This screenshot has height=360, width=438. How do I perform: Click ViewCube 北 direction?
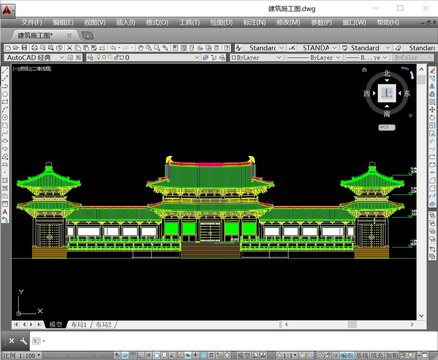pos(387,73)
